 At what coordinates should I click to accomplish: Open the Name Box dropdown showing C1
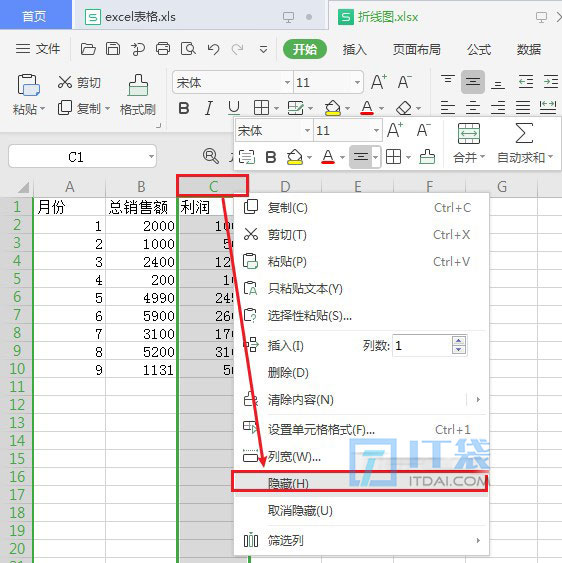tap(152, 156)
